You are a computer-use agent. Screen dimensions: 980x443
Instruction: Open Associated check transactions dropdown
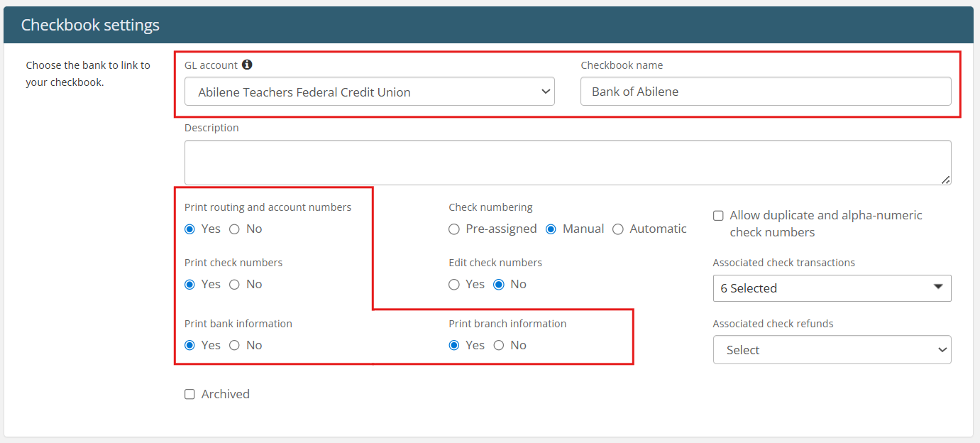coord(832,288)
